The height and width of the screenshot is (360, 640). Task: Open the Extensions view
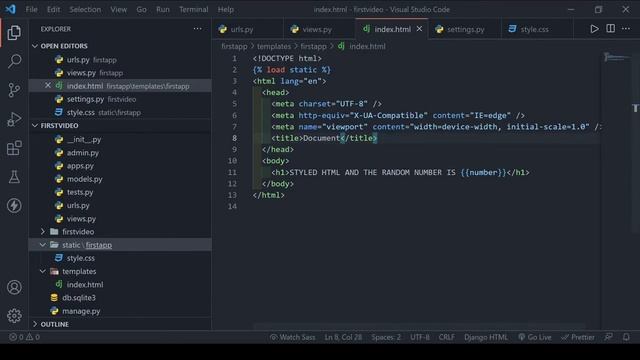click(x=14, y=148)
